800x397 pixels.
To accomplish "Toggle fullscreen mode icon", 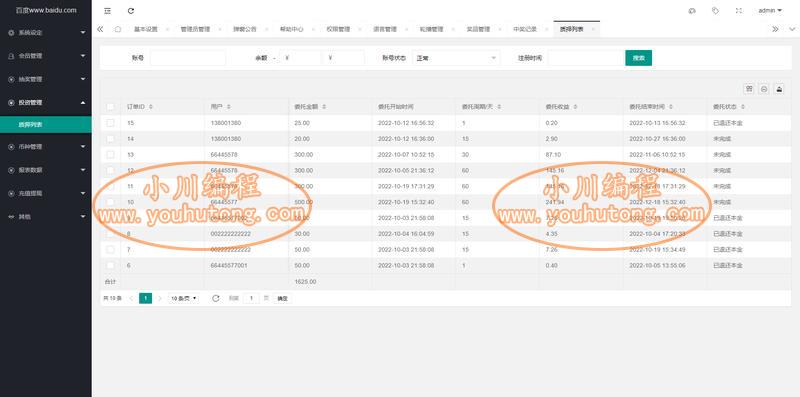I will [738, 10].
